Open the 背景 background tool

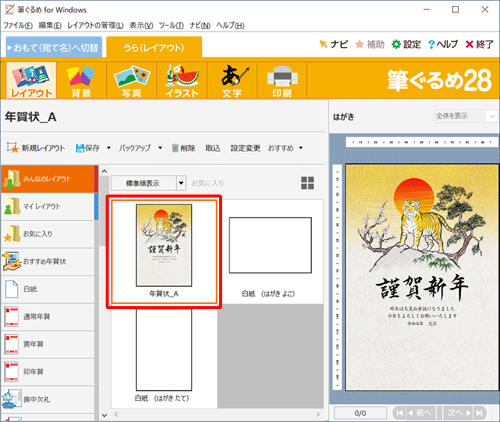coord(81,81)
